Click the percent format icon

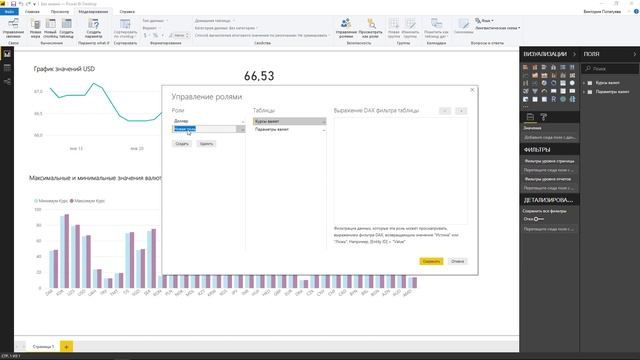(155, 36)
